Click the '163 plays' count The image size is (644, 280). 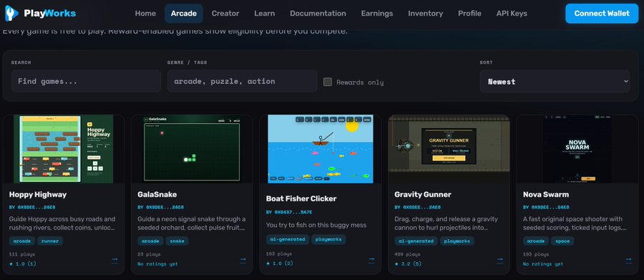click(x=279, y=254)
